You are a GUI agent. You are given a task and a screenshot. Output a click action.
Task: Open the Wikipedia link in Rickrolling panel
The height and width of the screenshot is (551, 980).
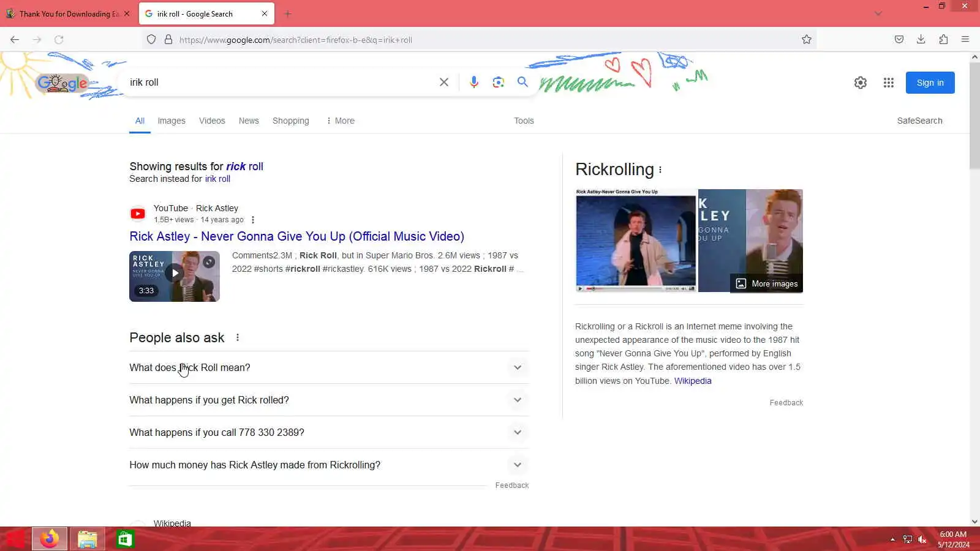693,381
